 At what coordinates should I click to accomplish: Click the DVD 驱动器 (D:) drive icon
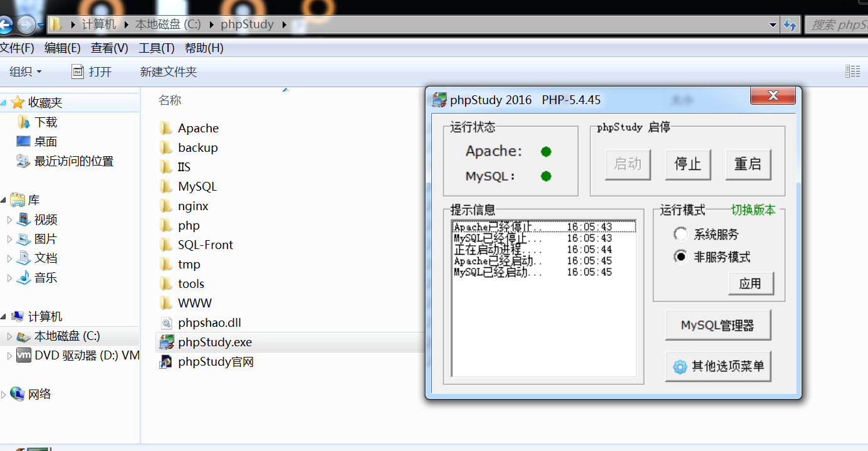(x=23, y=355)
